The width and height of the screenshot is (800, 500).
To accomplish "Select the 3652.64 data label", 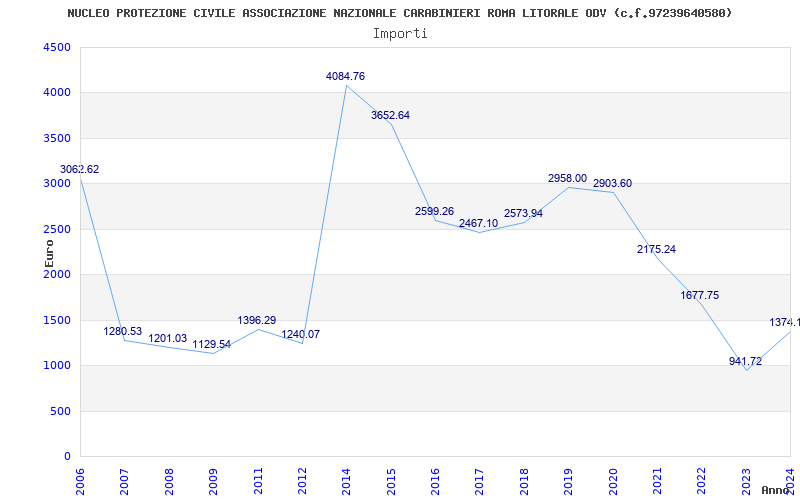I will [x=390, y=115].
